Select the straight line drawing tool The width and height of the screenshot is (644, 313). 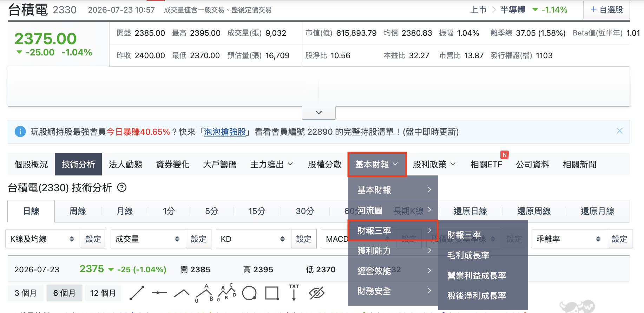tap(137, 293)
